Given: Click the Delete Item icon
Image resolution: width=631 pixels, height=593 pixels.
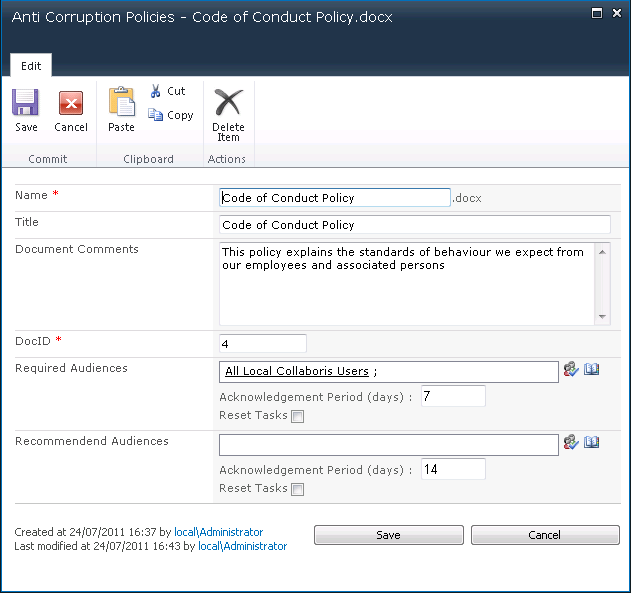Looking at the screenshot, I should 228,103.
